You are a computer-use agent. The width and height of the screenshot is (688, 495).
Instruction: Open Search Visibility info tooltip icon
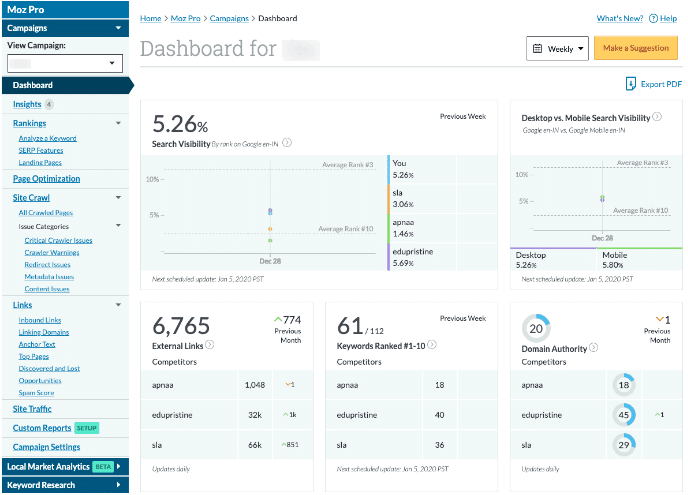pyautogui.click(x=287, y=143)
